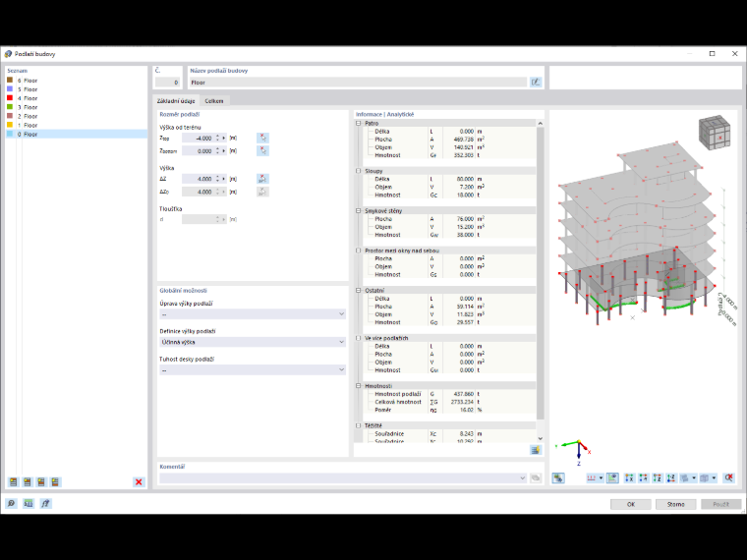Collapse the Smykové stěny section
The image size is (747, 560).
pyautogui.click(x=358, y=210)
